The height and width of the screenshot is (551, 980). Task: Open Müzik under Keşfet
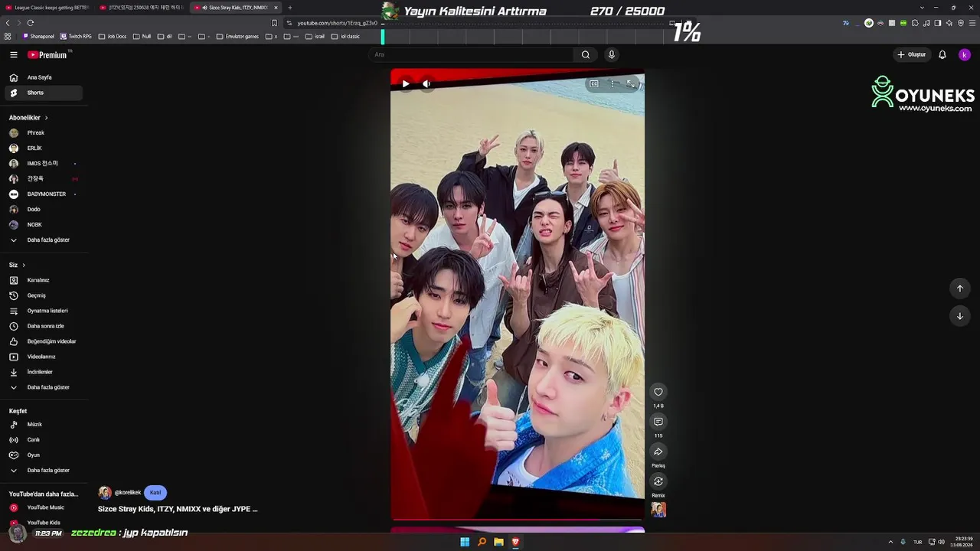click(x=43, y=425)
